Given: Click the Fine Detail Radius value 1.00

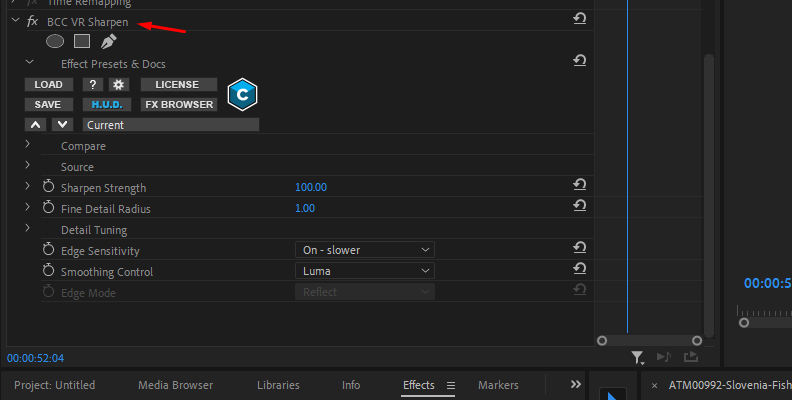Looking at the screenshot, I should click(305, 208).
